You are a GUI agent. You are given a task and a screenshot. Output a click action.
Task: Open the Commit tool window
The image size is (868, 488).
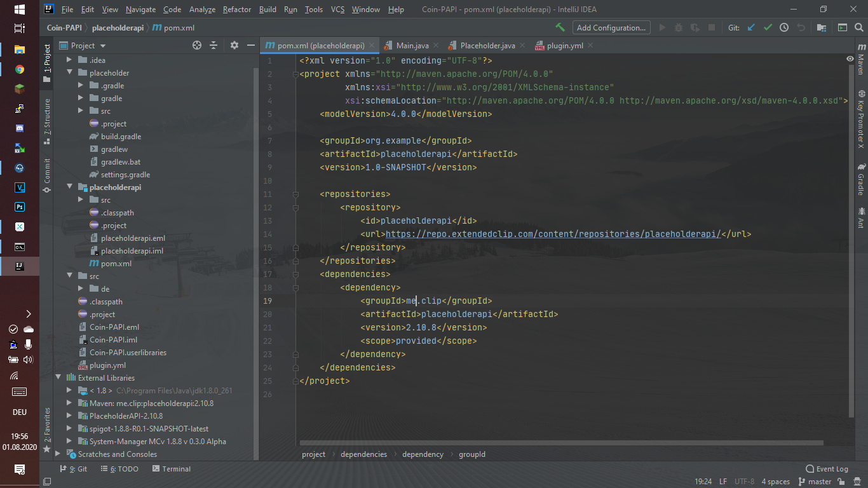tap(46, 176)
